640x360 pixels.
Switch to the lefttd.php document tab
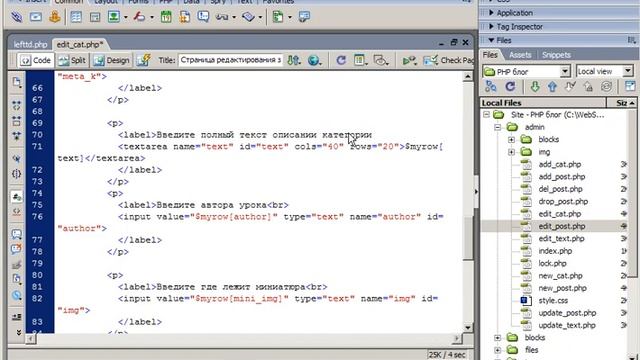coord(30,44)
